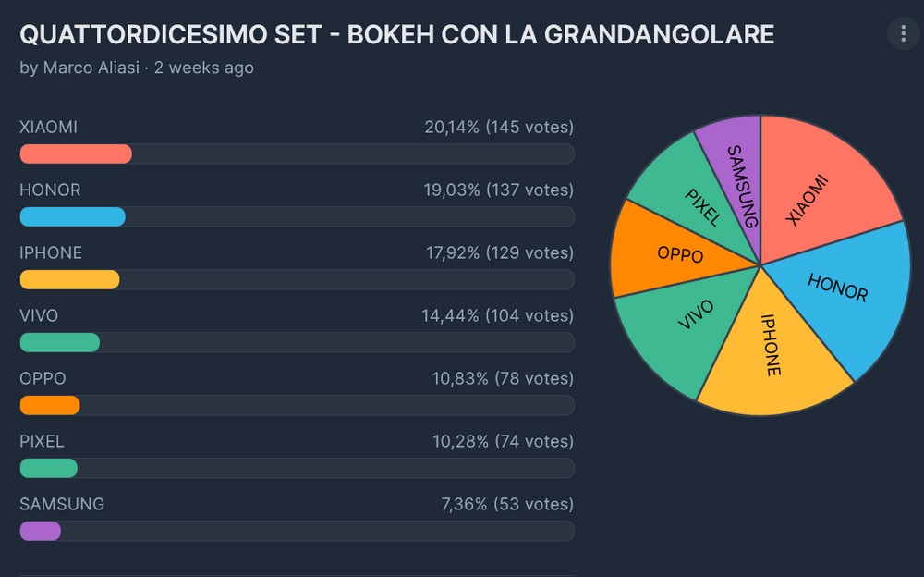Click the PIXEL result progress bar

(x=48, y=468)
